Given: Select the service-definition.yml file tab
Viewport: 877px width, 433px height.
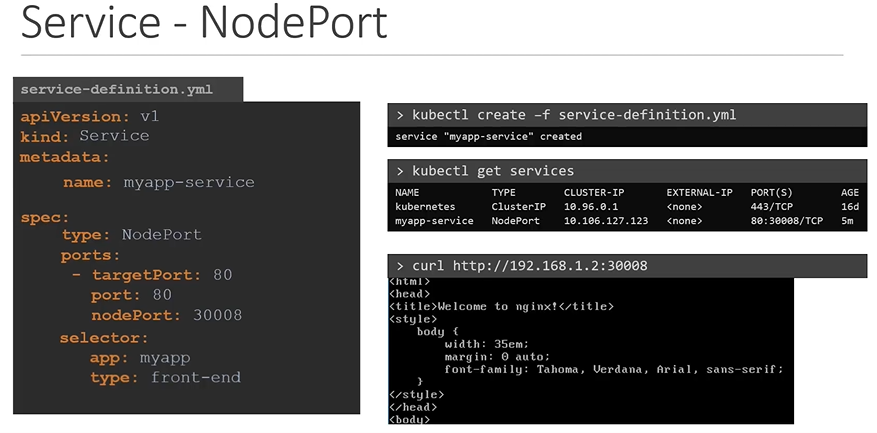Looking at the screenshot, I should tap(116, 90).
